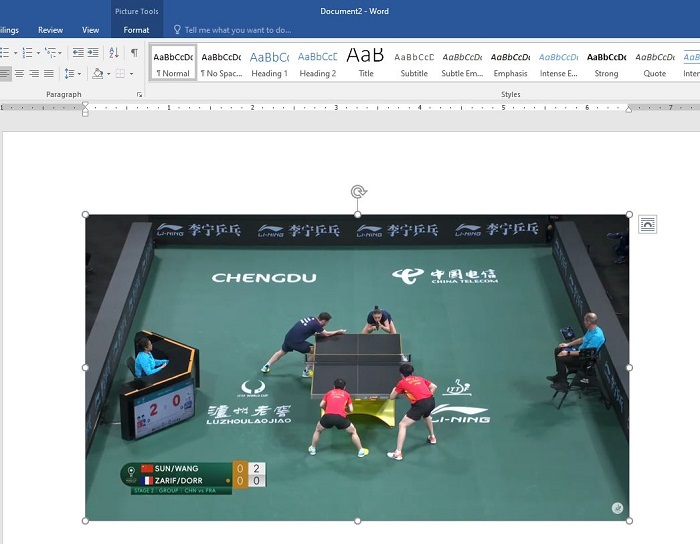Apply the Intense Emphasis style
The height and width of the screenshot is (544, 700).
pyautogui.click(x=559, y=63)
